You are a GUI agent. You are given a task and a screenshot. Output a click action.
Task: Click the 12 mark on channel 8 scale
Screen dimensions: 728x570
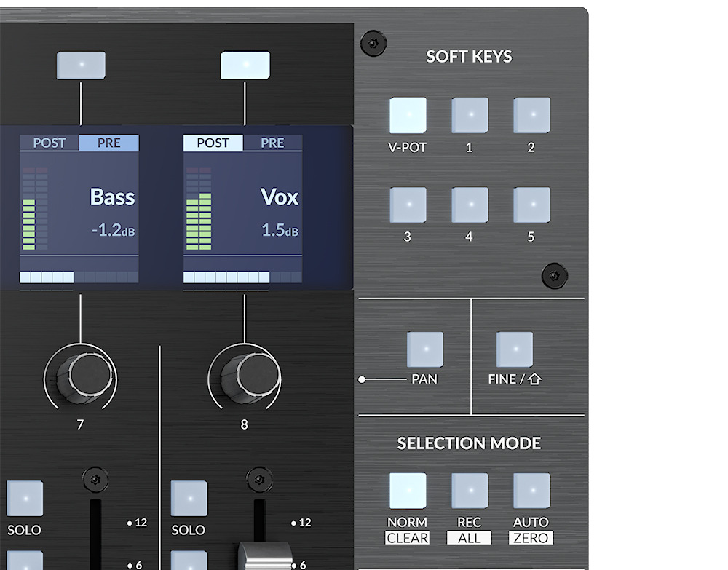pyautogui.click(x=301, y=523)
